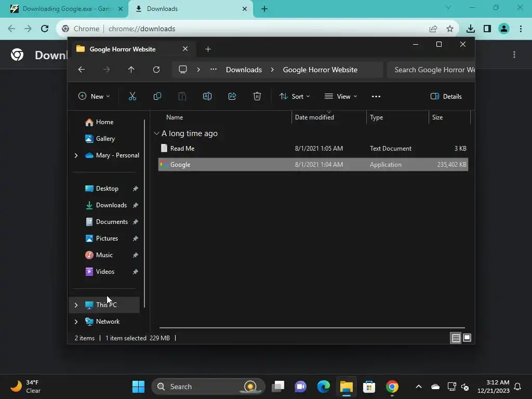Open Microsoft Store from taskbar

tap(369, 387)
